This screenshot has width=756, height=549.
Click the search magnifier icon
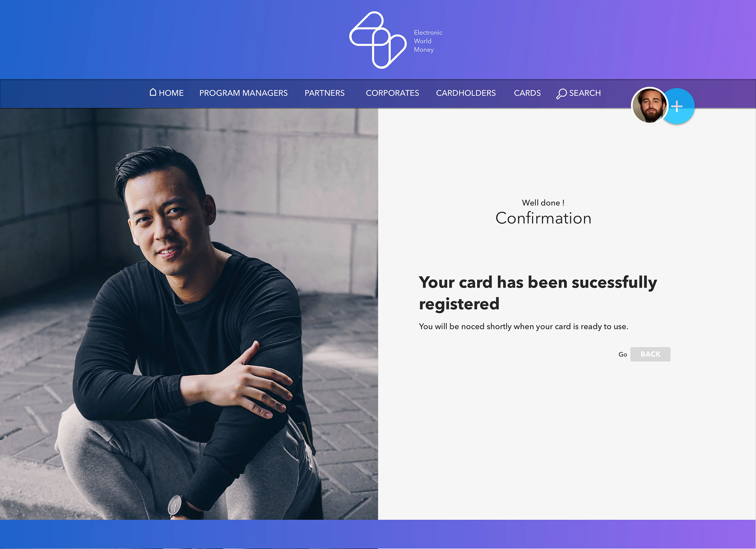click(561, 94)
